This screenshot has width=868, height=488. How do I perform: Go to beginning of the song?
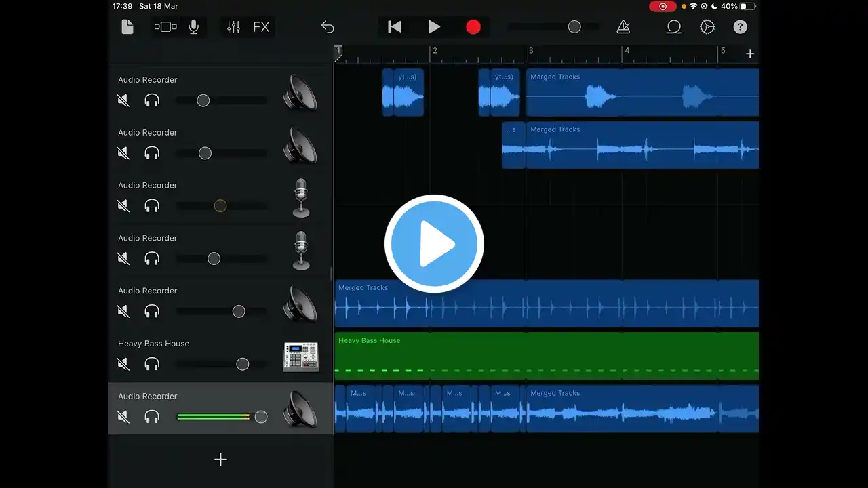click(395, 27)
